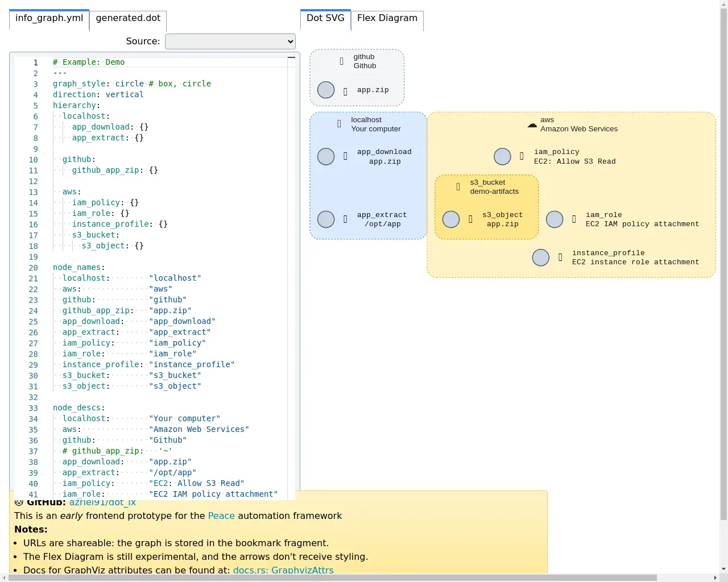Switch to the info_graph.yml tab
This screenshot has height=582, width=728.
pyautogui.click(x=49, y=19)
